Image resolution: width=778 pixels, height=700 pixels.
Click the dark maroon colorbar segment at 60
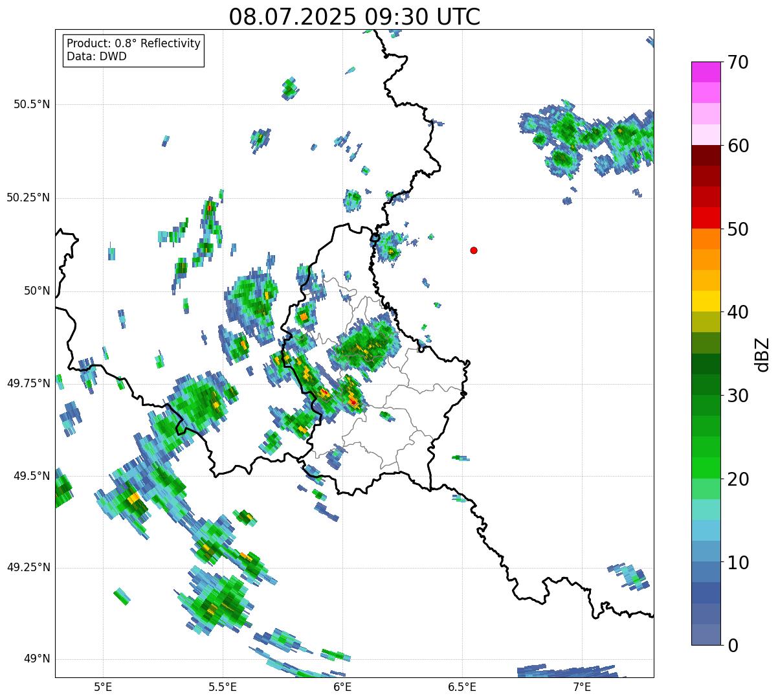pos(706,155)
